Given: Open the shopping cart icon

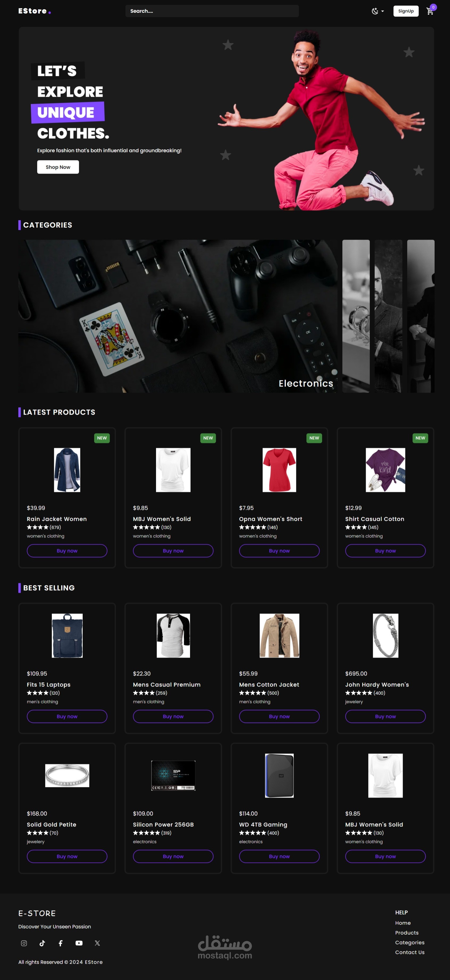Looking at the screenshot, I should [430, 11].
